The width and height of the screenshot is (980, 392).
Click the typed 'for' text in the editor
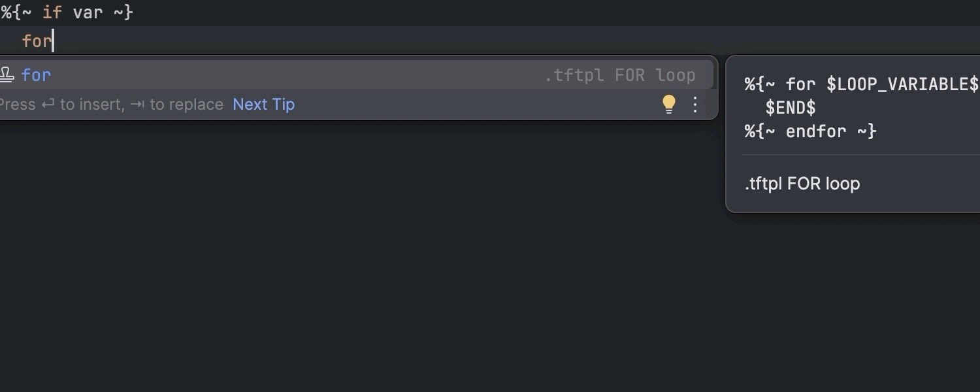[37, 41]
